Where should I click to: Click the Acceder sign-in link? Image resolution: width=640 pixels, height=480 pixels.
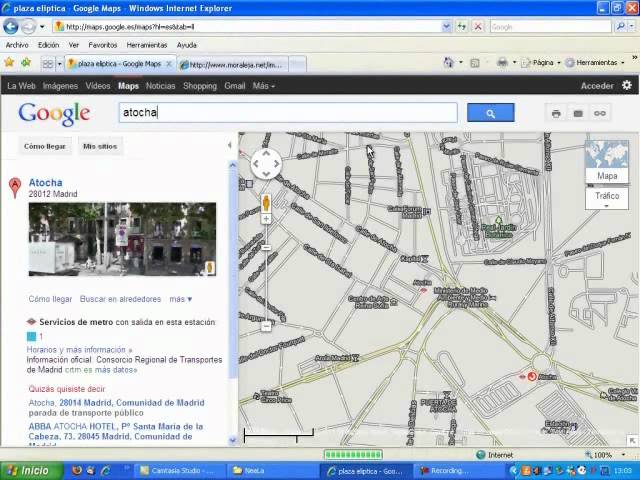coord(597,86)
